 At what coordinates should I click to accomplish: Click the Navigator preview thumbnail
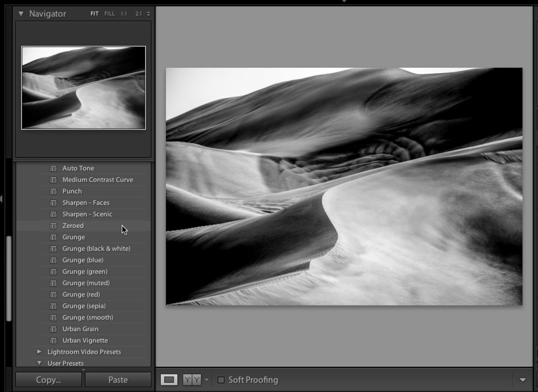coord(83,87)
